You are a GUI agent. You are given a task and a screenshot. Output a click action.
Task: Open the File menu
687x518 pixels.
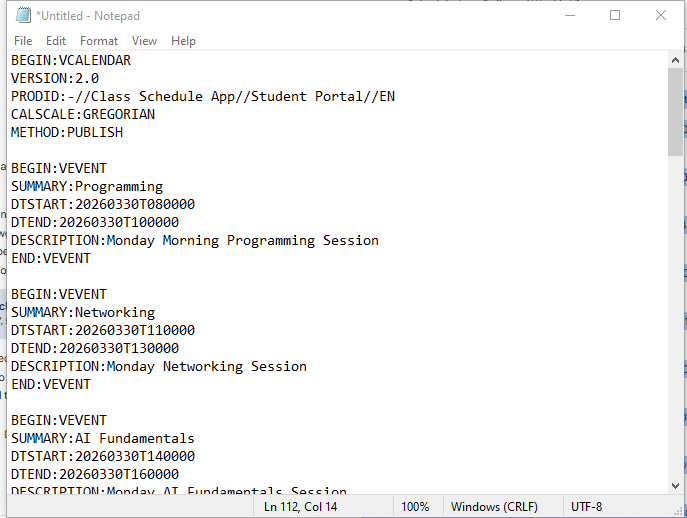(x=23, y=41)
